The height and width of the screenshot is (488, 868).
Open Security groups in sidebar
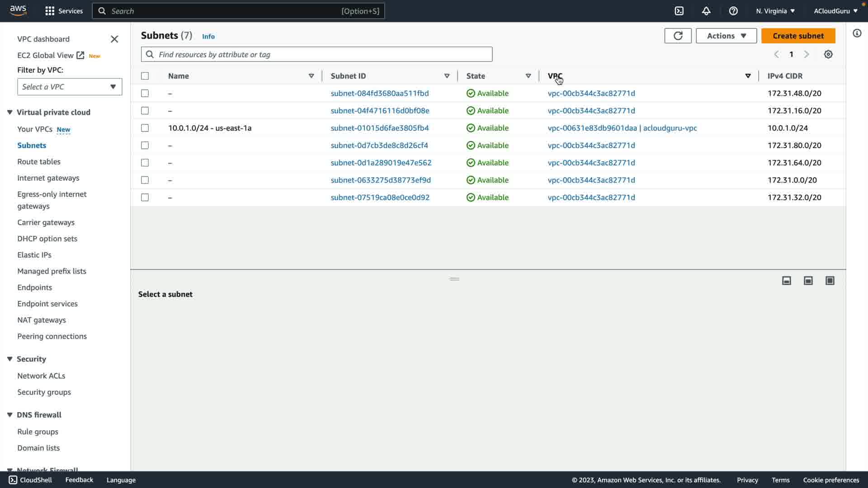tap(44, 392)
